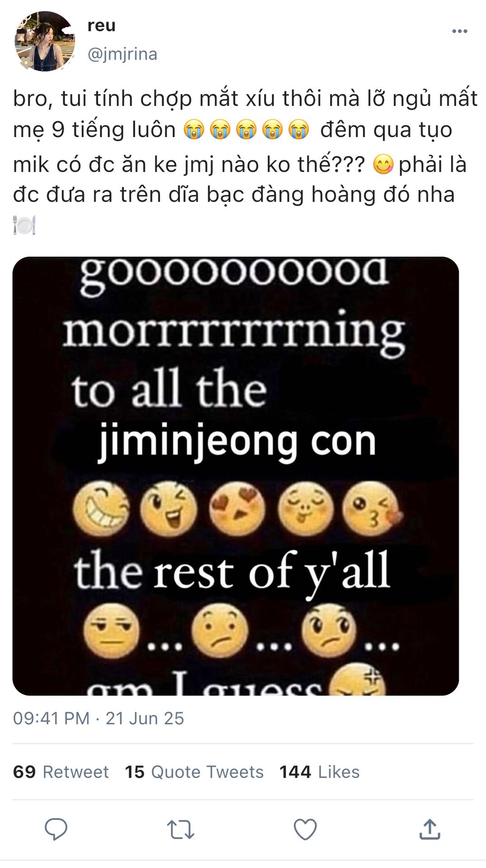Viewport: 486px width, 868px height.
Task: Tap the plate with cutlery emoji
Action: point(24,225)
